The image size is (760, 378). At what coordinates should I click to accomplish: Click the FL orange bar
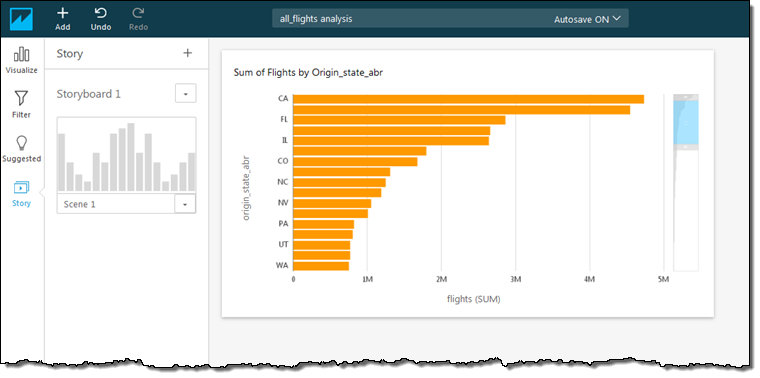pyautogui.click(x=399, y=120)
